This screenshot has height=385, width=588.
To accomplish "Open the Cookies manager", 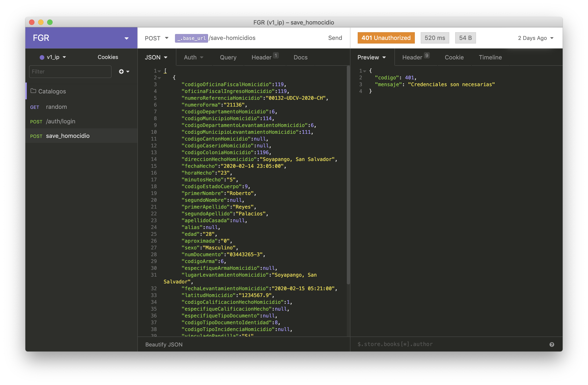I will (x=108, y=57).
